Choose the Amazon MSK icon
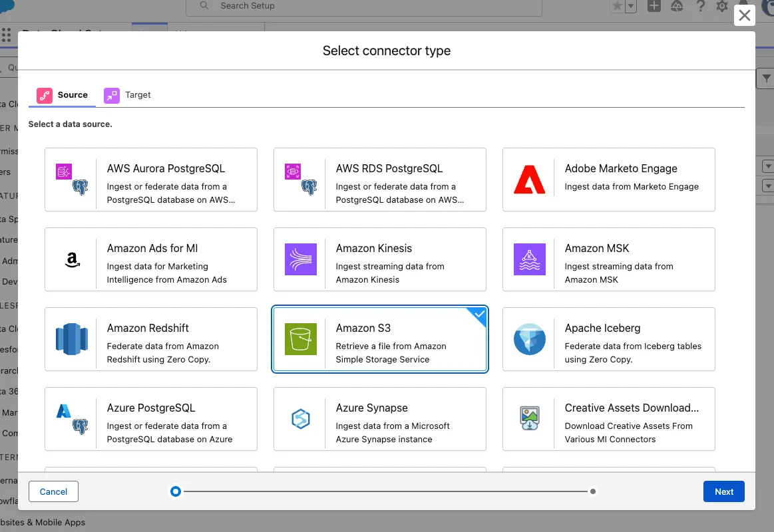The height and width of the screenshot is (532, 774). (529, 259)
